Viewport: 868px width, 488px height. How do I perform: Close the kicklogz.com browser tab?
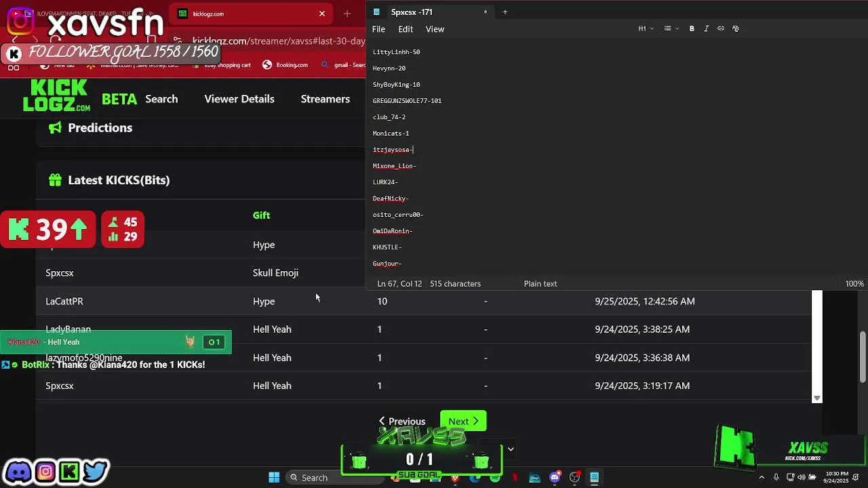(x=322, y=14)
